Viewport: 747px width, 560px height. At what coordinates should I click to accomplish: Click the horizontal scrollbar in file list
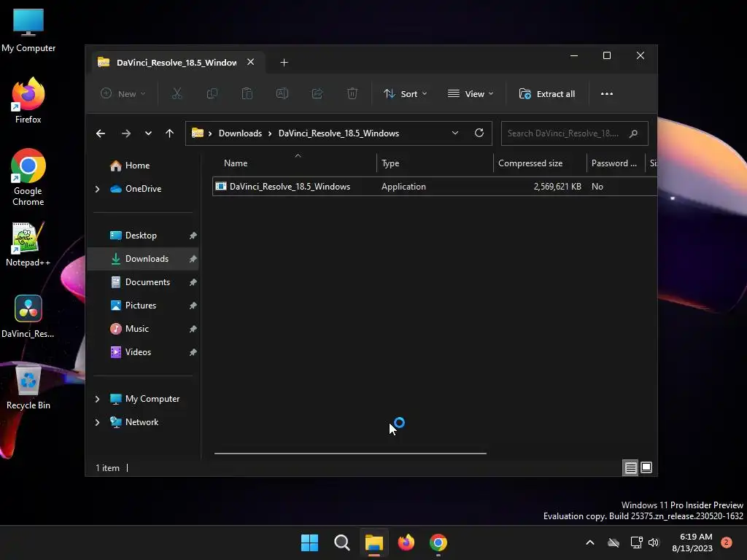(x=350, y=454)
